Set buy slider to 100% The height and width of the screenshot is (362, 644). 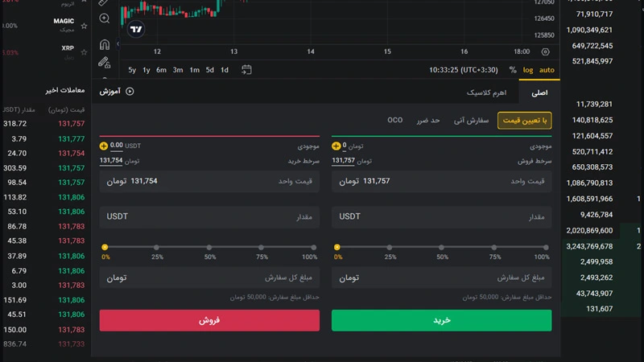point(546,248)
